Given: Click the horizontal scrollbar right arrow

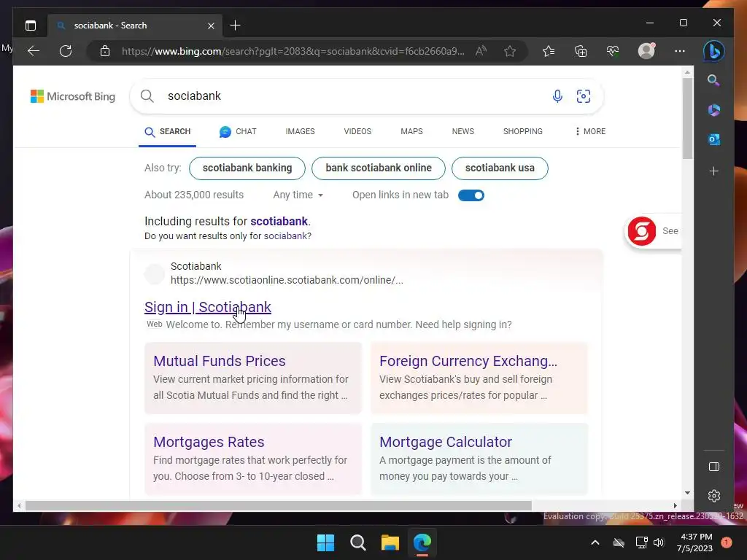Looking at the screenshot, I should tap(675, 506).
